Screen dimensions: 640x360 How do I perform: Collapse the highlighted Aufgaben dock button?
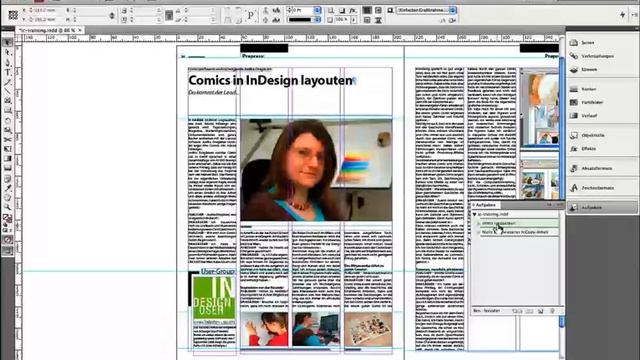pos(602,207)
